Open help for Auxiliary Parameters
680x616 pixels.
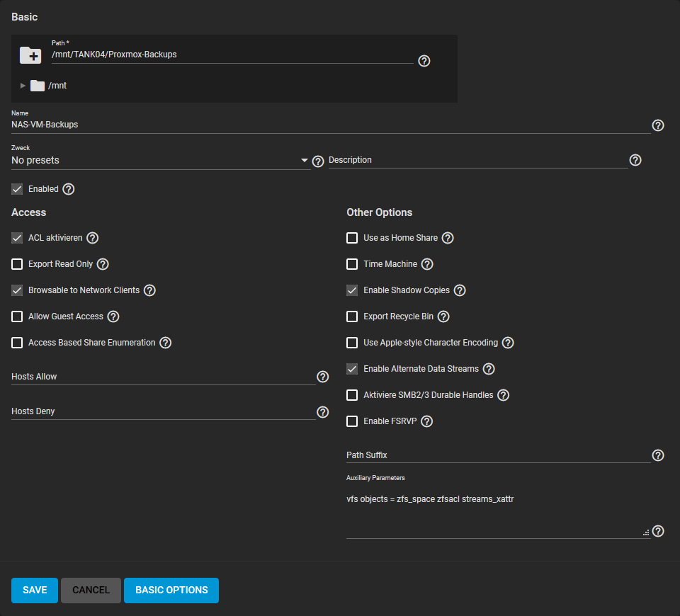[x=657, y=531]
